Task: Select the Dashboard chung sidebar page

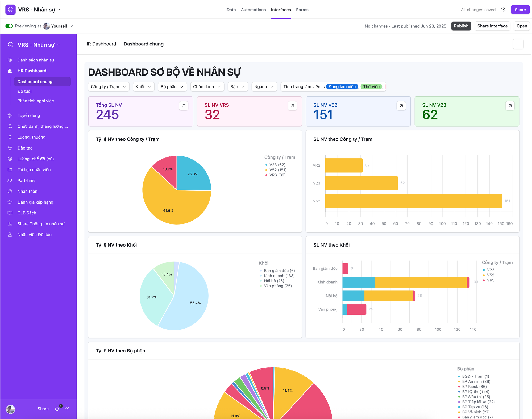Action: pyautogui.click(x=42, y=82)
